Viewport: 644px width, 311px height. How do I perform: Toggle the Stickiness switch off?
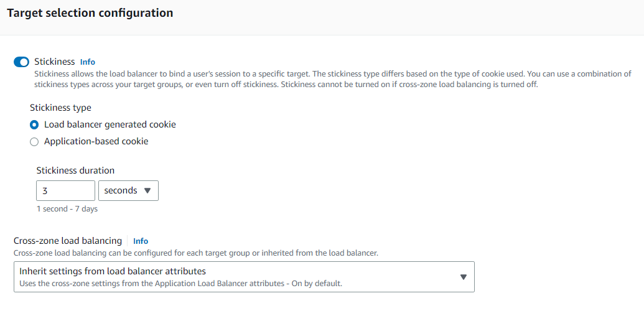point(21,62)
